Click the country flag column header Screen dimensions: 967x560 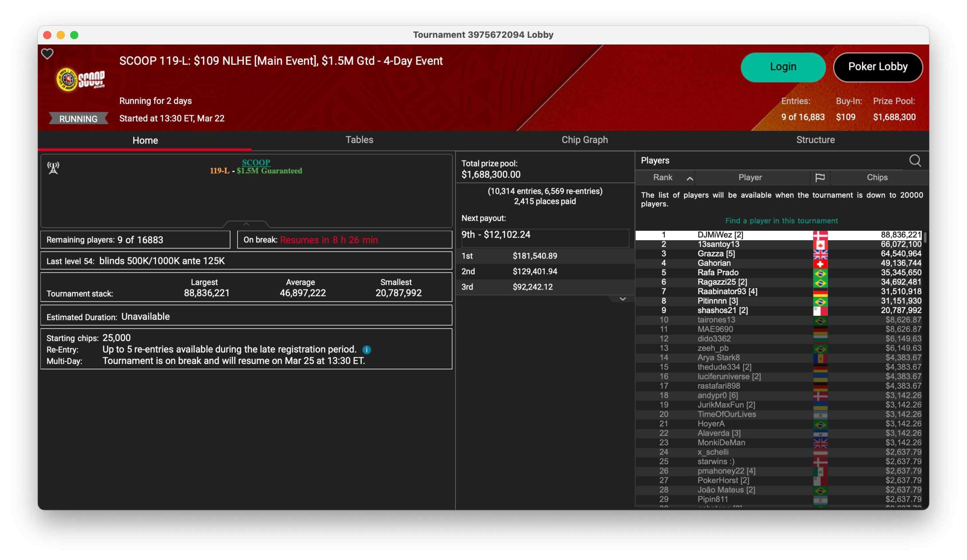(x=820, y=177)
